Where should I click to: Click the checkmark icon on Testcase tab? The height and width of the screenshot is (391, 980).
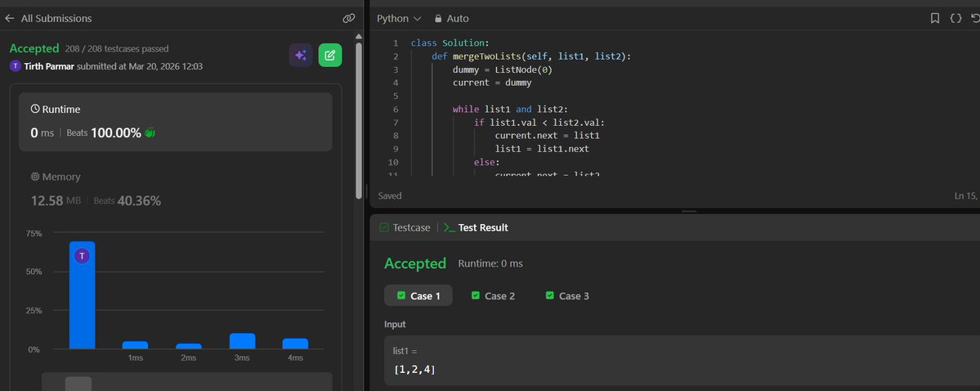tap(384, 227)
